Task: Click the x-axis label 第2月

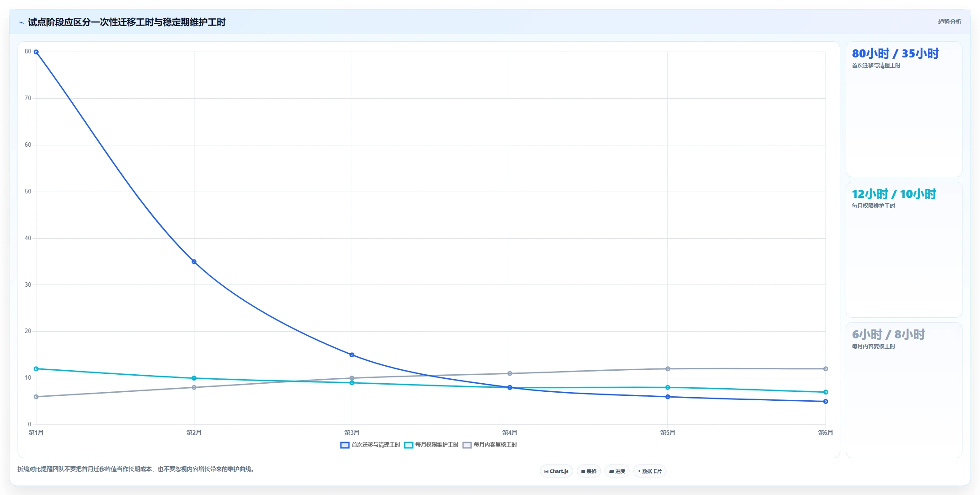Action: click(x=194, y=433)
